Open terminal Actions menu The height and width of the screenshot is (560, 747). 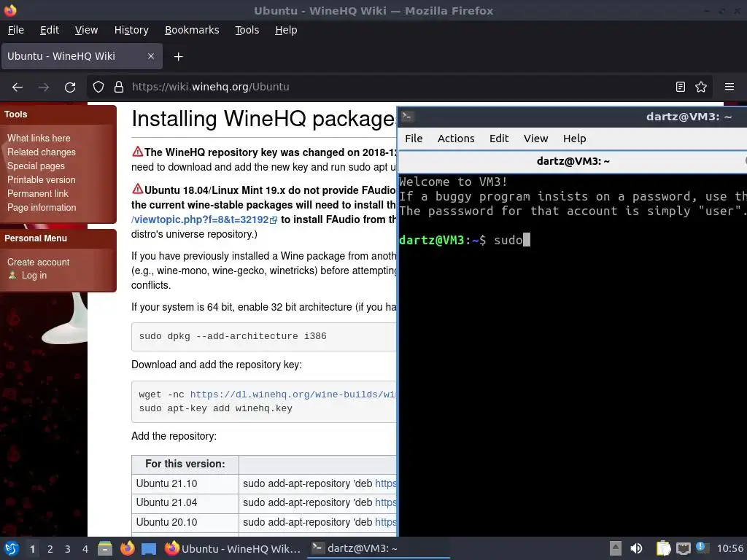click(x=456, y=139)
